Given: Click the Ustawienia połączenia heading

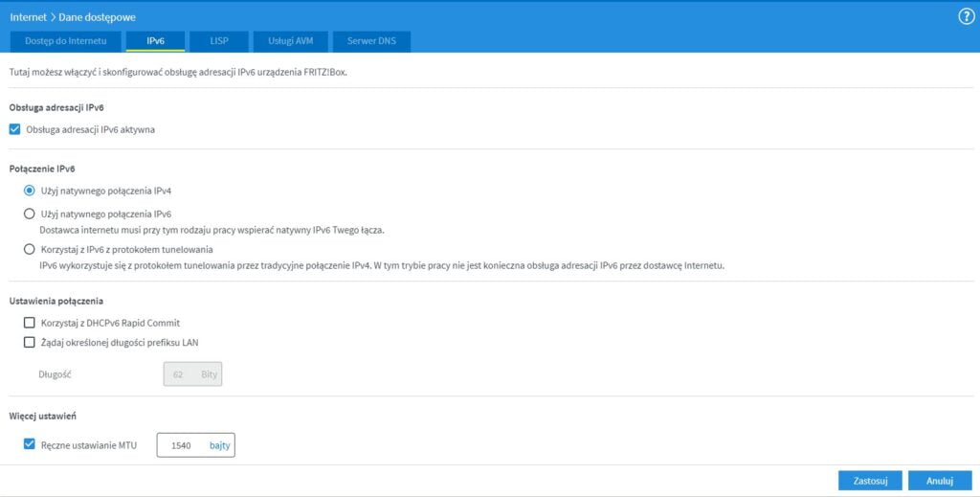Looking at the screenshot, I should pos(56,301).
